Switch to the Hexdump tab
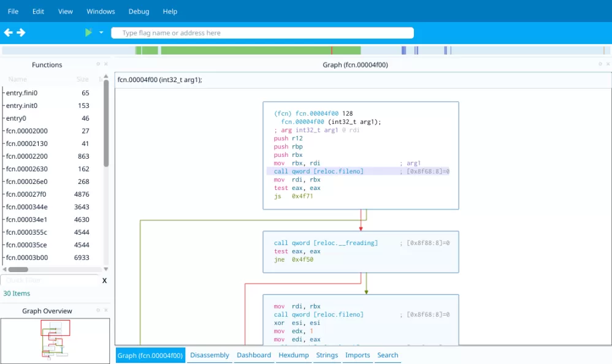This screenshot has width=612, height=364. [293, 355]
